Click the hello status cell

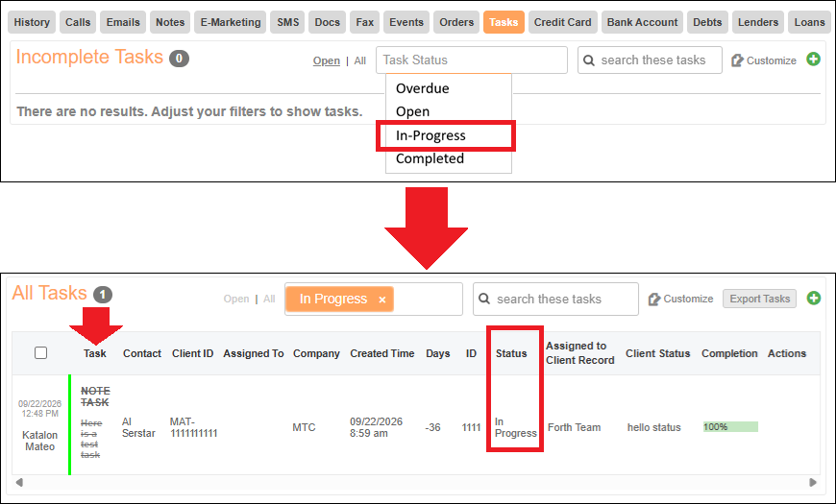click(654, 427)
